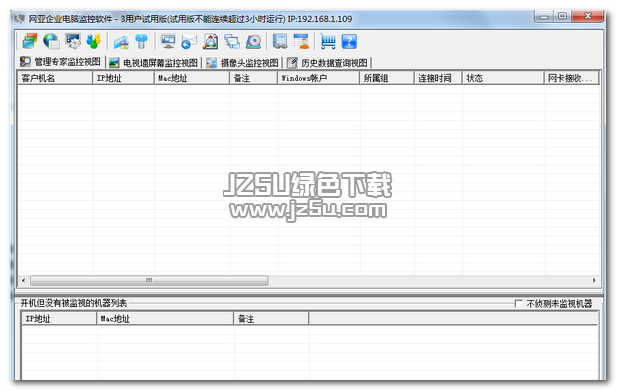Open the monitor with gear settings icon
Viewport: 617px width, 391px height.
click(x=73, y=41)
